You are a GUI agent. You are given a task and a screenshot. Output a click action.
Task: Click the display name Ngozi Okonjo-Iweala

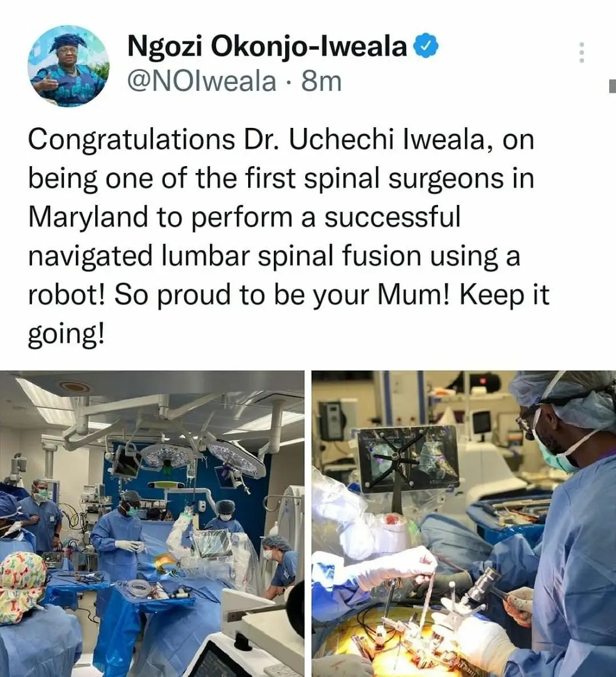267,47
